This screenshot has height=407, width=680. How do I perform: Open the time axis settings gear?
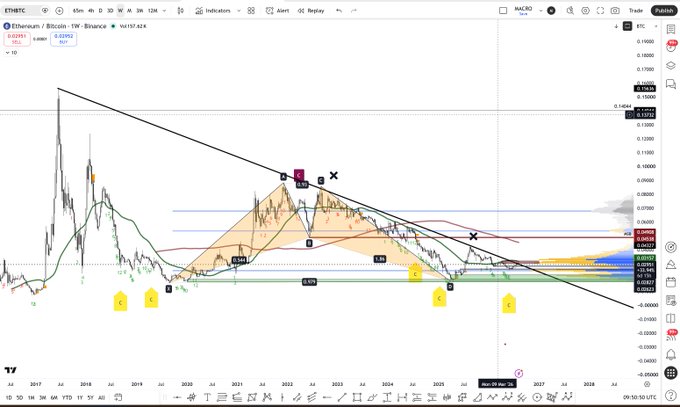647,384
